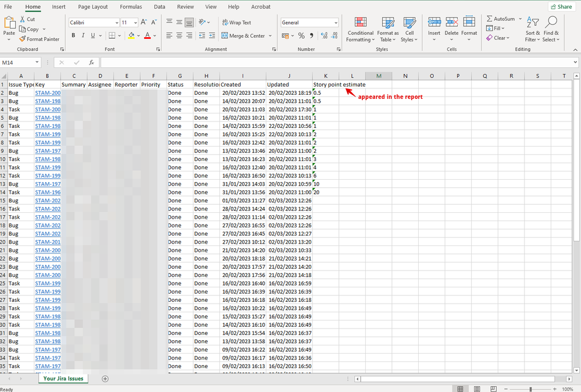The height and width of the screenshot is (392, 581).
Task: Switch to the Insert ribbon tab
Action: tap(59, 6)
